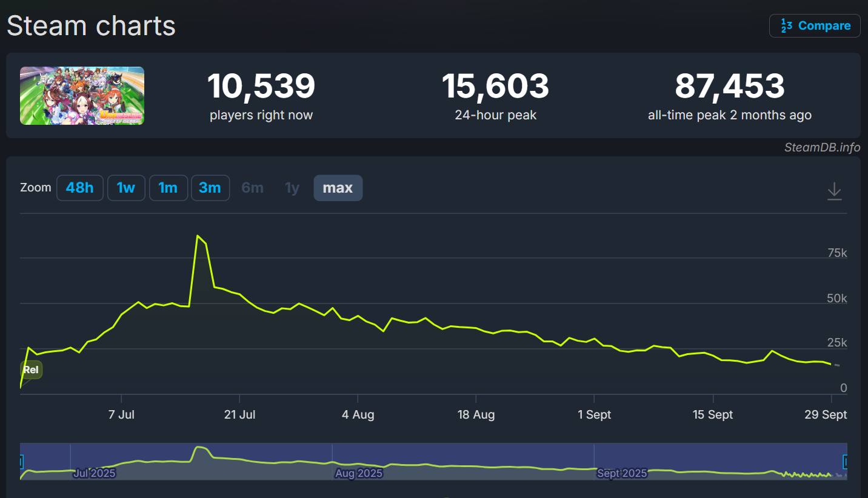Select the 1y zoom option
Viewport: 868px width, 498px height.
(x=292, y=188)
